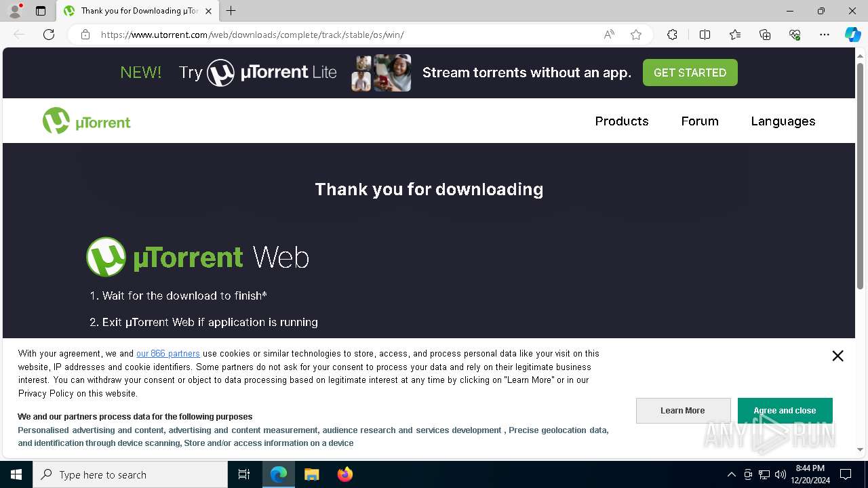Click GET STARTED in µTorrent Lite banner
The width and height of the screenshot is (868, 488).
point(690,73)
